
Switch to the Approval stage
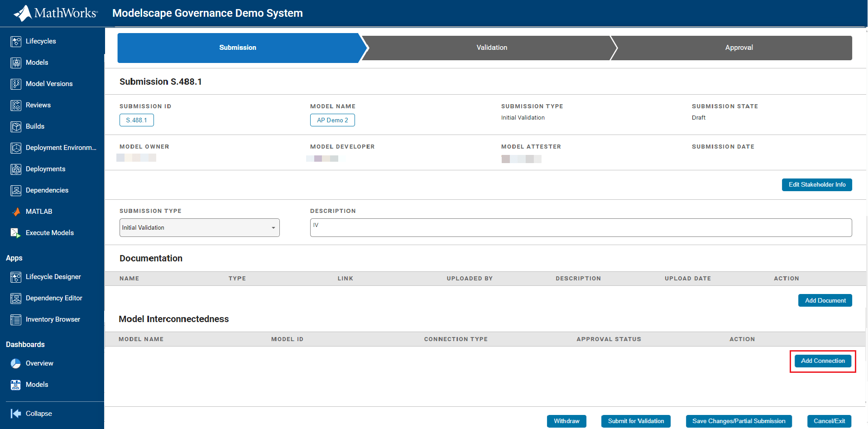click(x=739, y=47)
